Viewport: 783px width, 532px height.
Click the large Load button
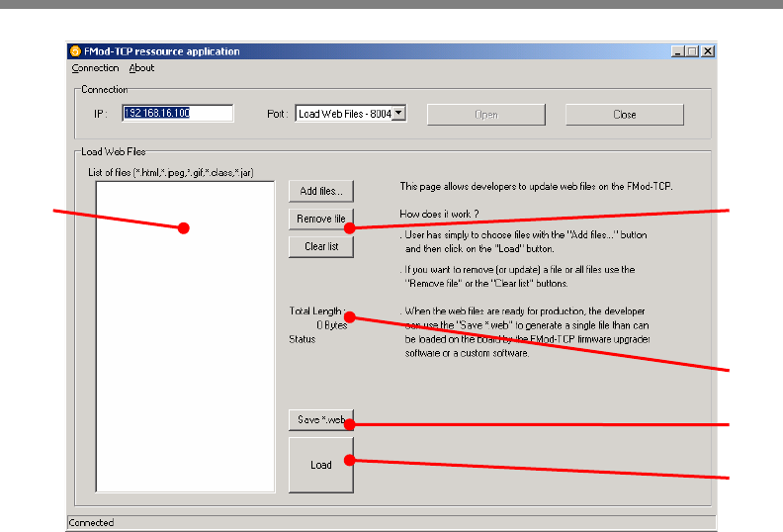click(321, 465)
